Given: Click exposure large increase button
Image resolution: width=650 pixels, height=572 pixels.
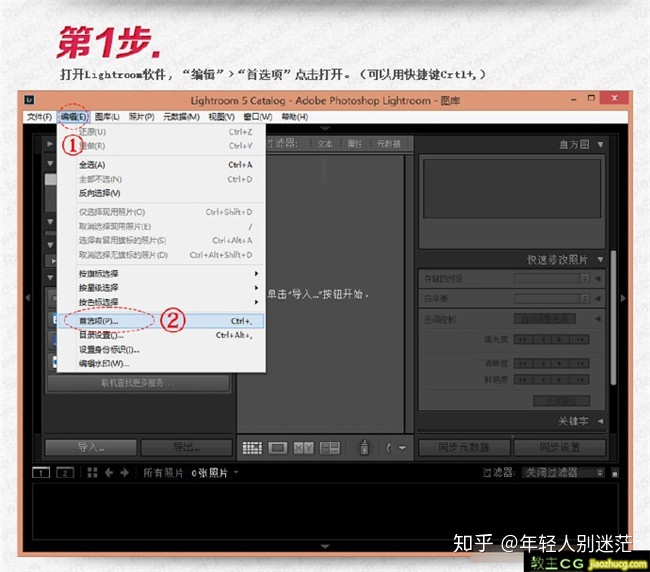Looking at the screenshot, I should (x=580, y=340).
